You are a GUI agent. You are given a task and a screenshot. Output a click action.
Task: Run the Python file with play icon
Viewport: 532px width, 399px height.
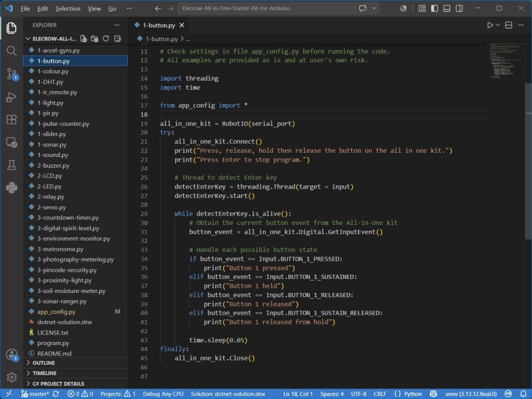(490, 25)
